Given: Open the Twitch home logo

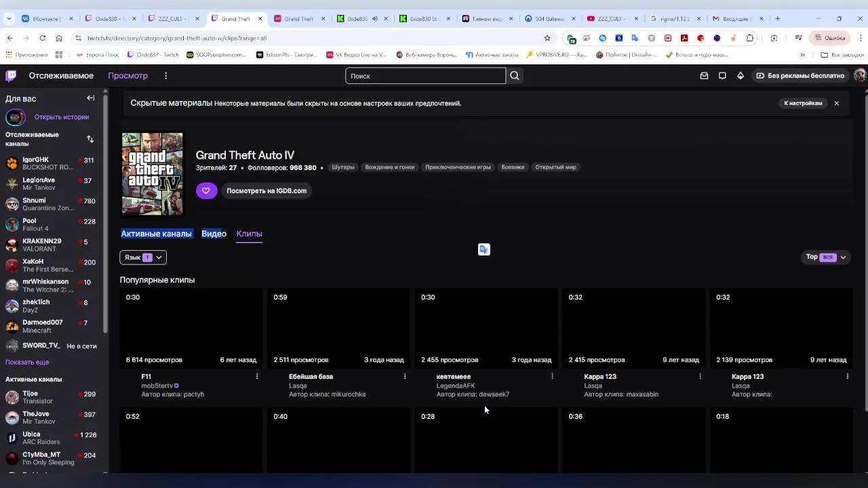Looking at the screenshot, I should tap(11, 76).
